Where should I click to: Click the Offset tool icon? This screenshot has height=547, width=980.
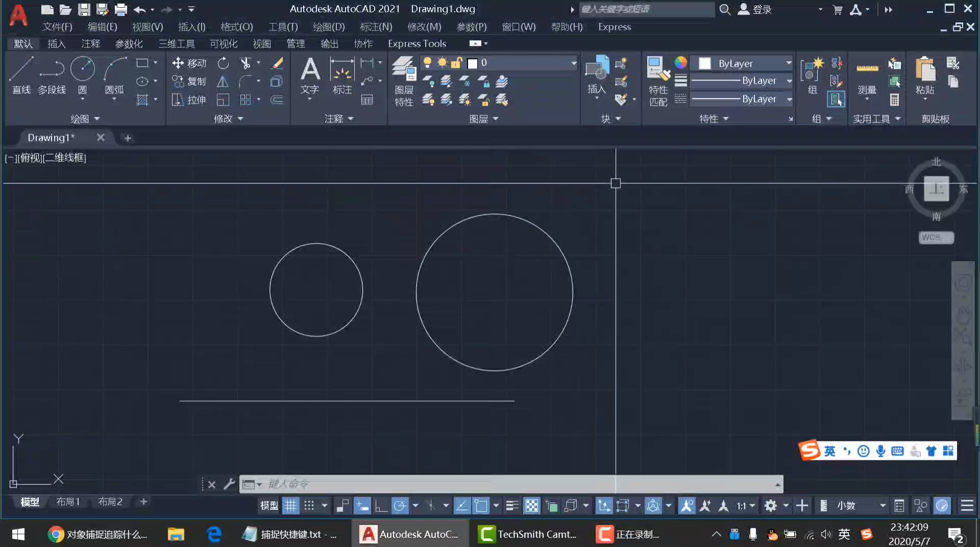click(277, 100)
